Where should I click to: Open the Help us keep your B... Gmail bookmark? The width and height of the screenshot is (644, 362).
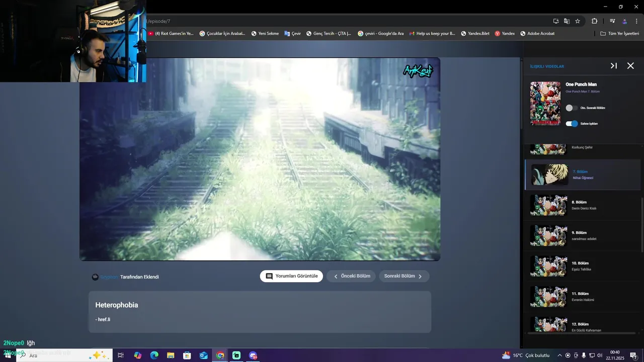(x=432, y=34)
